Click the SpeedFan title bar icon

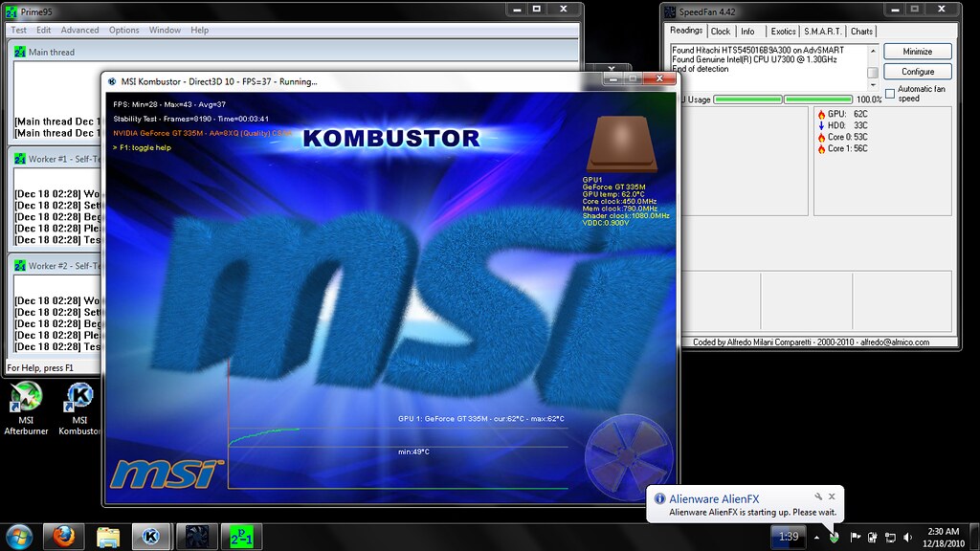point(670,11)
